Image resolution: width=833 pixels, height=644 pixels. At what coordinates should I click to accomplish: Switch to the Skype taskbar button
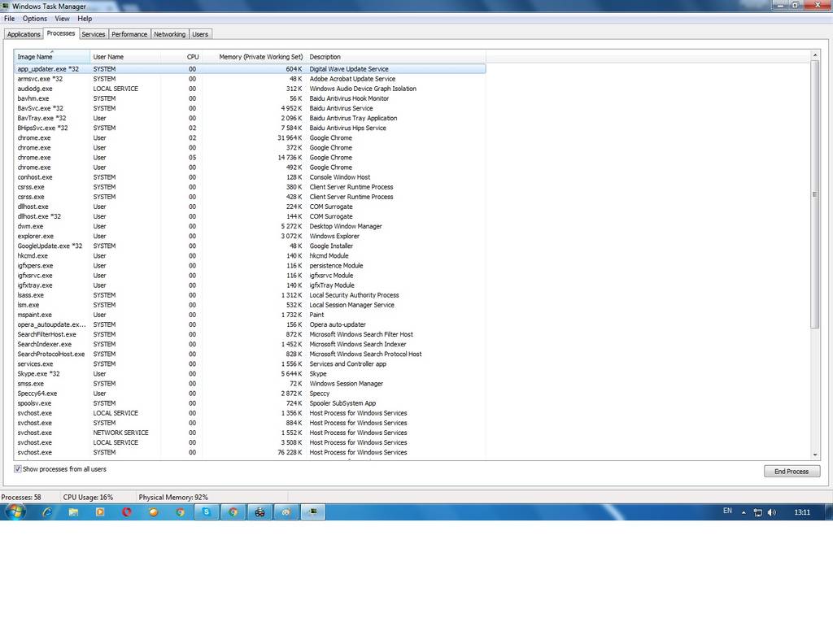pos(206,511)
